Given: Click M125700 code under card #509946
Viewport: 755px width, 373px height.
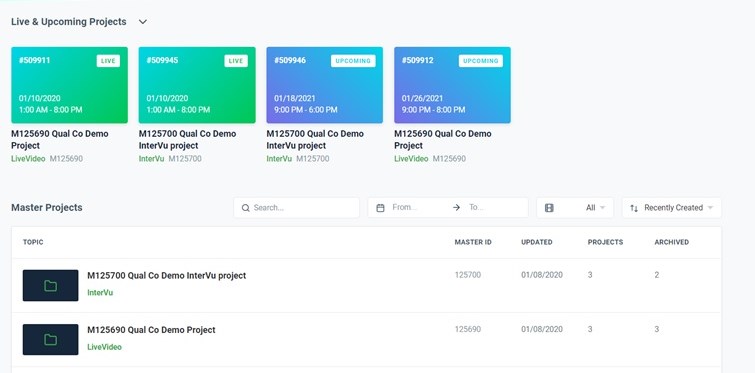Looking at the screenshot, I should coord(313,159).
